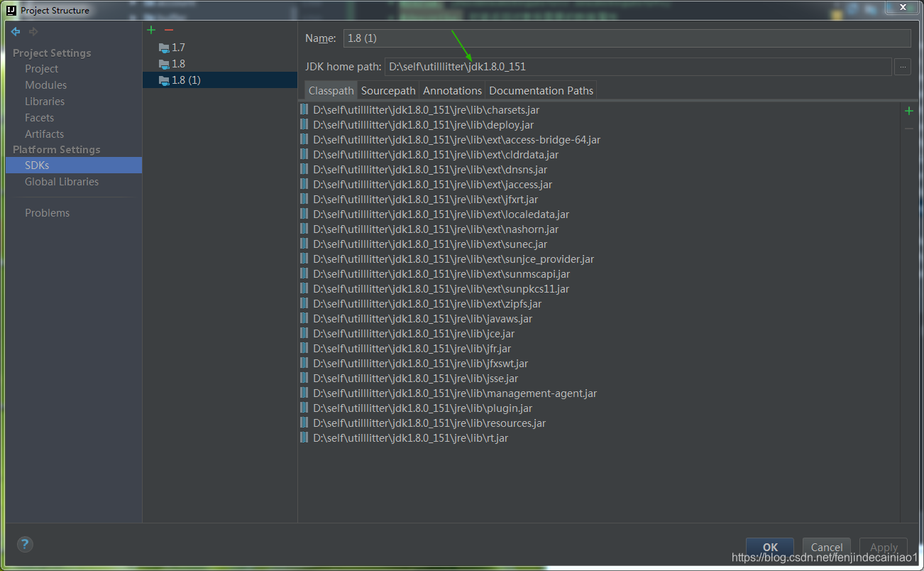Viewport: 924px width, 571px height.
Task: Select the 1.8 SDK entry
Action: [x=220, y=64]
